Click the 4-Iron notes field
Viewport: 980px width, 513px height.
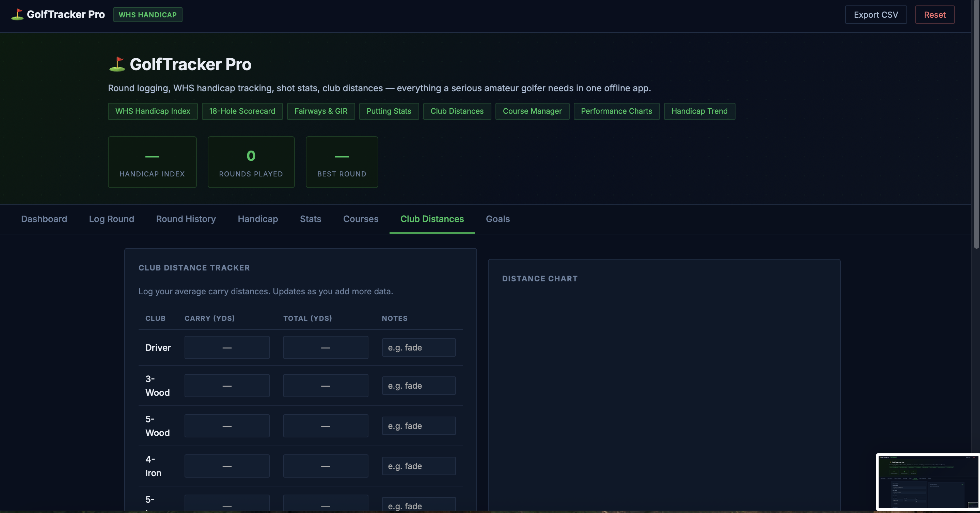click(x=418, y=466)
